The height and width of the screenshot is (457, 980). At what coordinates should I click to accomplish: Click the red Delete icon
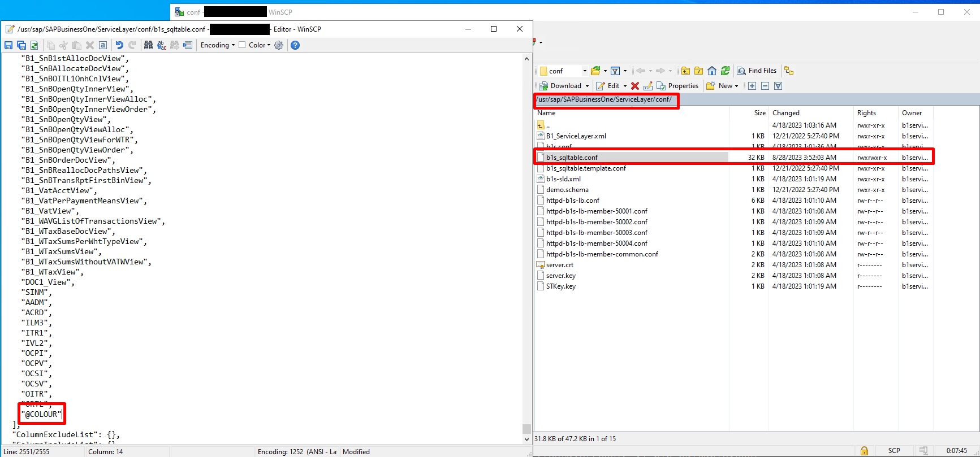pyautogui.click(x=635, y=86)
